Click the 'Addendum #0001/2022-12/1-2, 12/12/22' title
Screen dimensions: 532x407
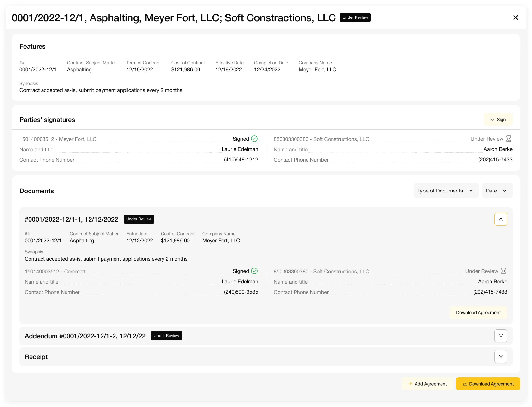coord(85,336)
